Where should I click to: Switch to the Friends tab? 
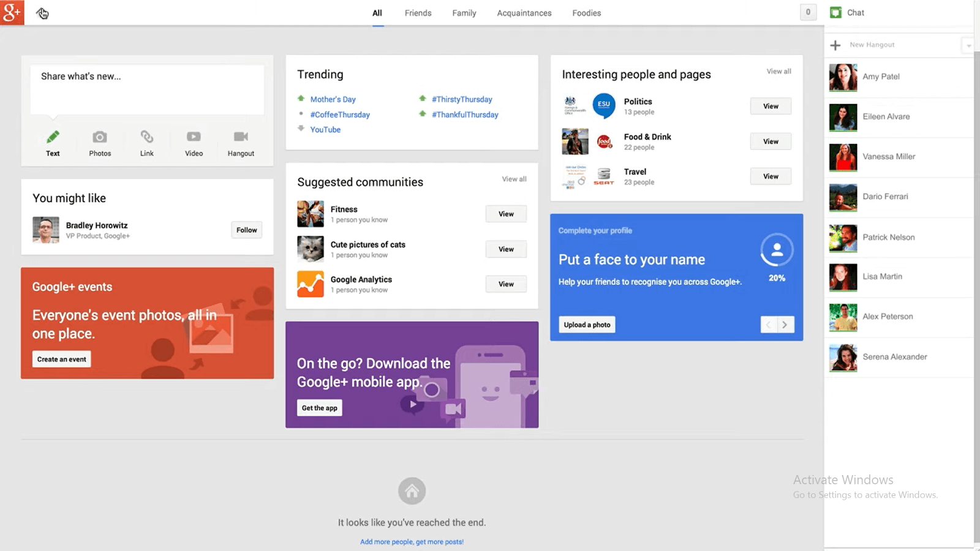coord(418,13)
